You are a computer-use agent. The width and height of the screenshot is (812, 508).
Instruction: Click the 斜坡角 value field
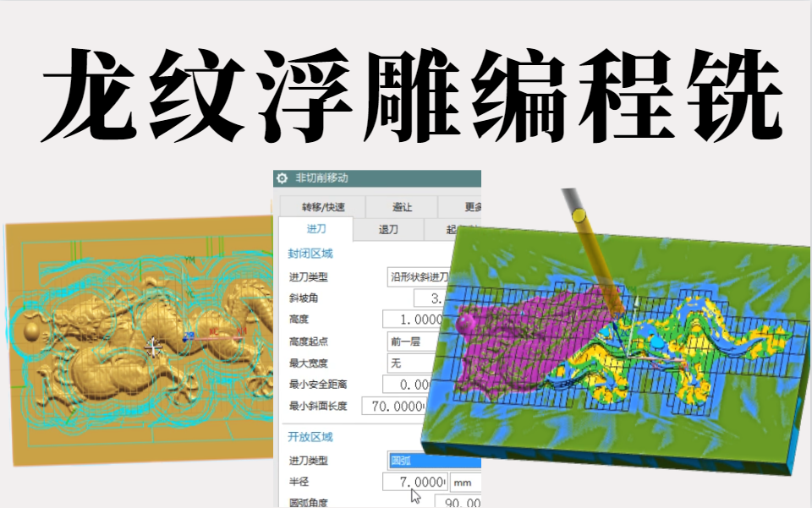click(431, 297)
